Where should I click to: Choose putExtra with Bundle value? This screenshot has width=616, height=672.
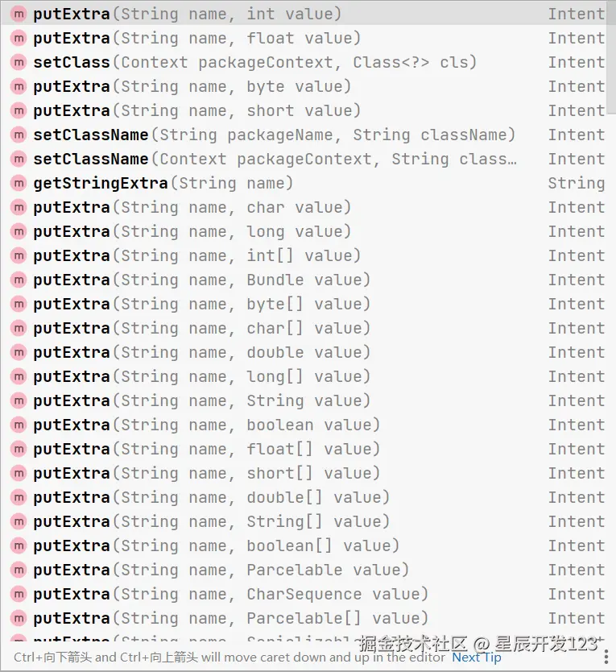click(201, 280)
